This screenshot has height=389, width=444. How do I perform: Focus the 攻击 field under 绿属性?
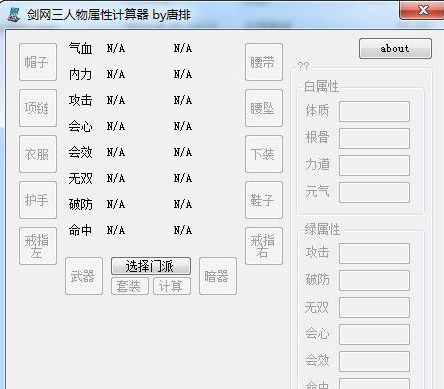click(x=374, y=253)
